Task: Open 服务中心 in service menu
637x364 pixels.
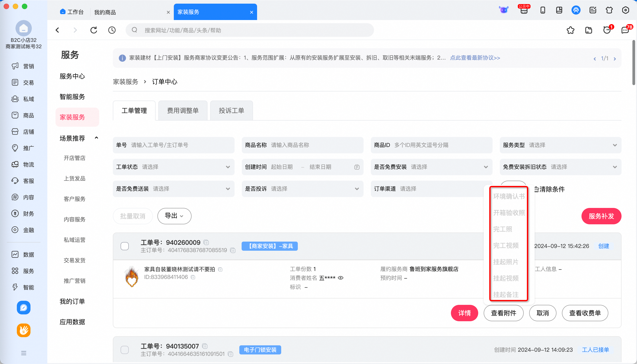Action: [x=72, y=76]
